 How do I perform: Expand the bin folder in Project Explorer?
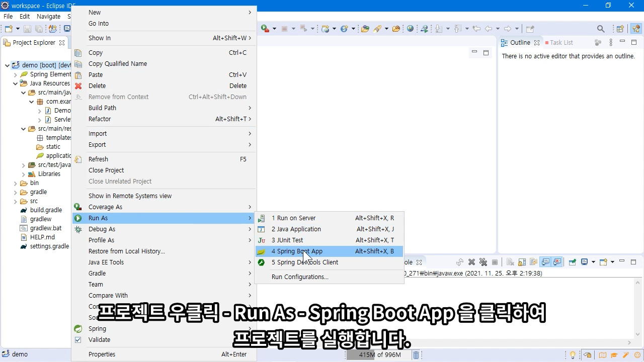point(15,183)
